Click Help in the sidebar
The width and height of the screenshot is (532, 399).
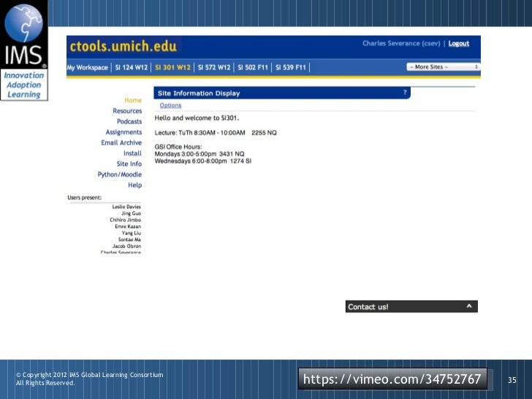click(134, 185)
